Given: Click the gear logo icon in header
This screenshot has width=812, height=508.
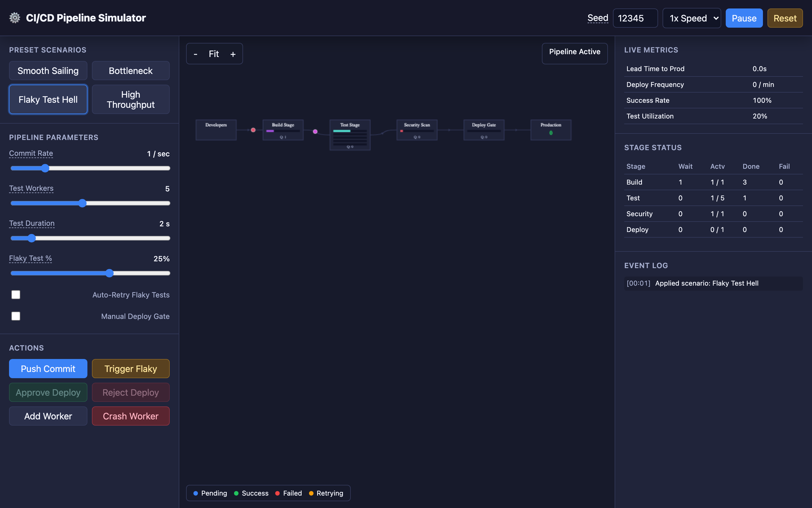Looking at the screenshot, I should click(x=14, y=18).
